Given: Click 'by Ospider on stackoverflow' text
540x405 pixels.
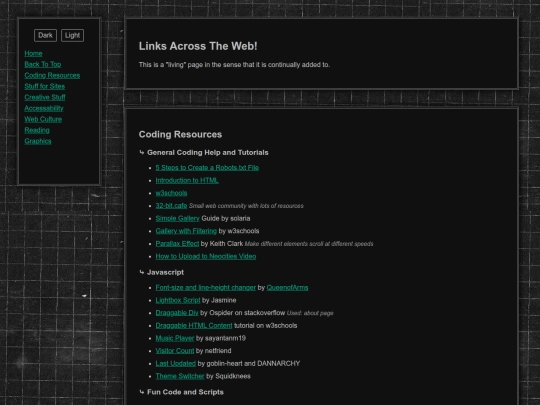Looking at the screenshot, I should [242, 313].
